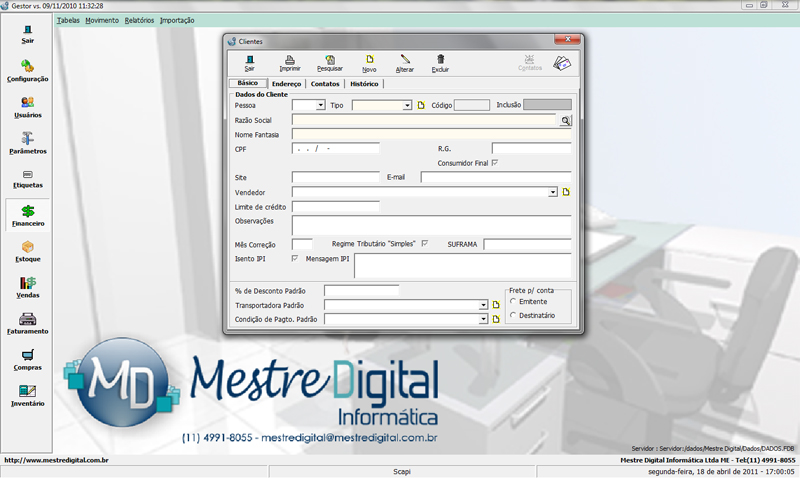
Task: Click Novo to create a client
Action: tap(369, 63)
